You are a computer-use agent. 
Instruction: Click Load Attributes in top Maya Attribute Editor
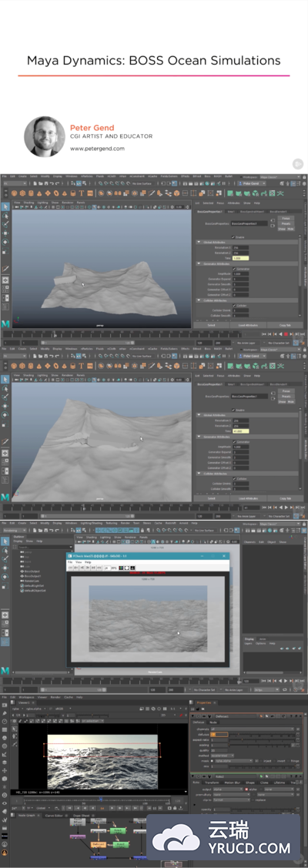[x=248, y=325]
